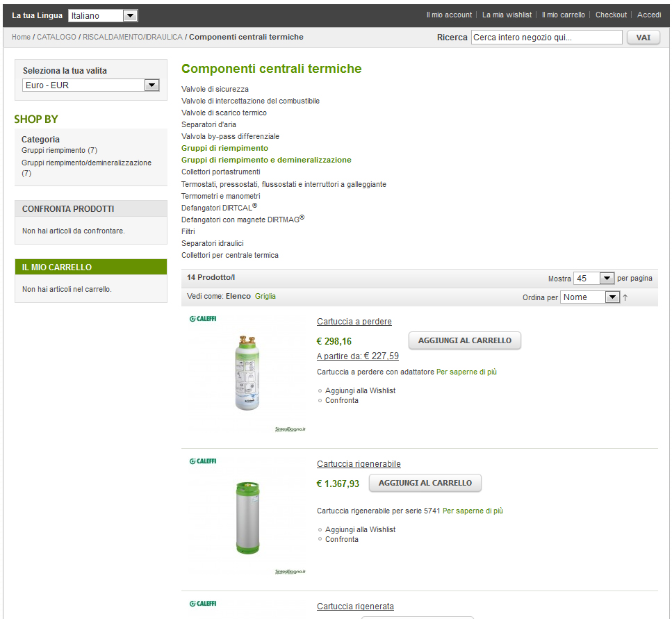Viewport: 672px width, 619px height.
Task: Click Confronta for Cartuccia rigenerabile
Action: (341, 539)
